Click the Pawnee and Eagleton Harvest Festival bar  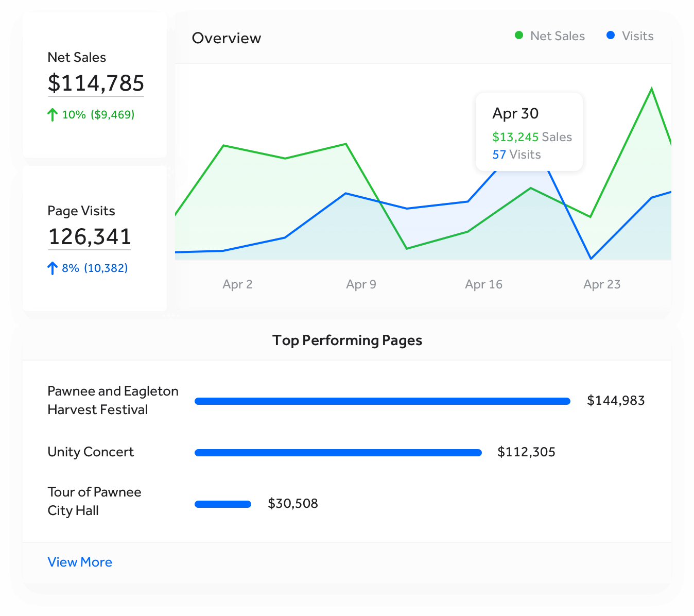pyautogui.click(x=382, y=401)
